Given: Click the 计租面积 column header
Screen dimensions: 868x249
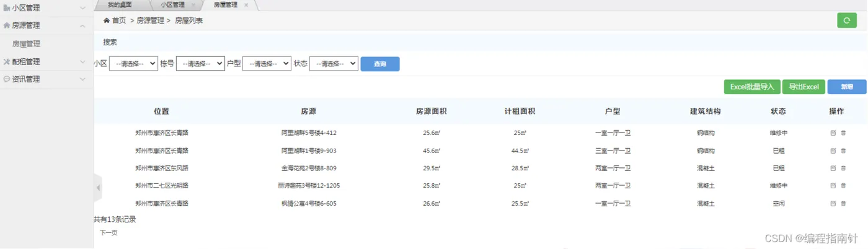Looking at the screenshot, I should pos(520,111).
